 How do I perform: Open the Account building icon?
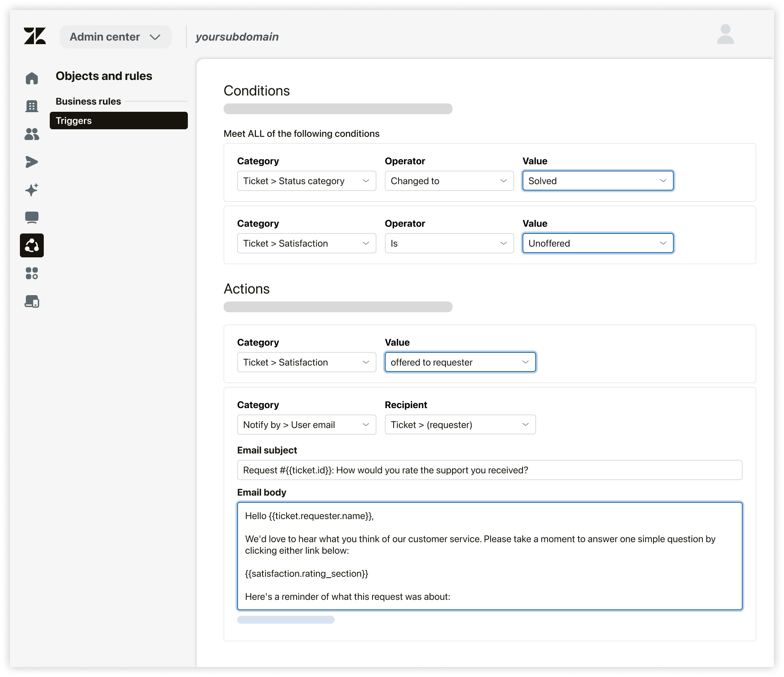32,106
